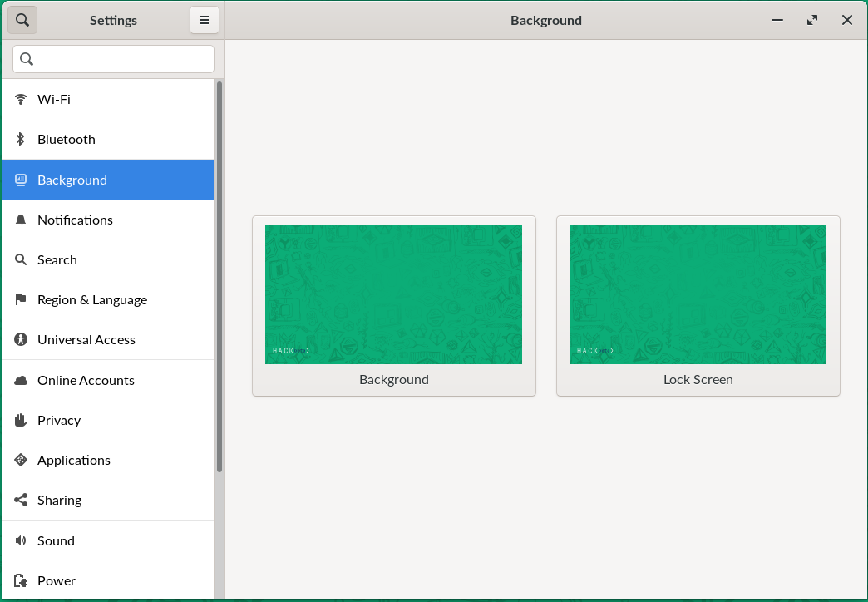Click the Power battery plug icon
The image size is (868, 602).
(x=21, y=580)
